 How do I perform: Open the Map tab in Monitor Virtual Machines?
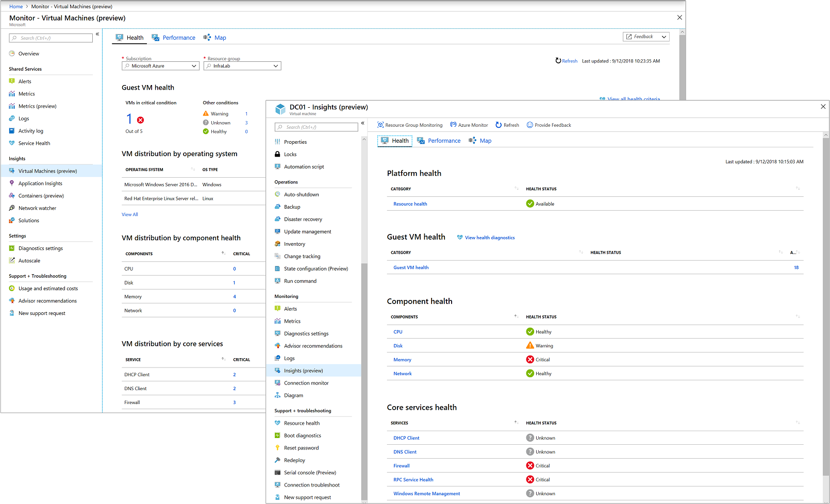219,37
